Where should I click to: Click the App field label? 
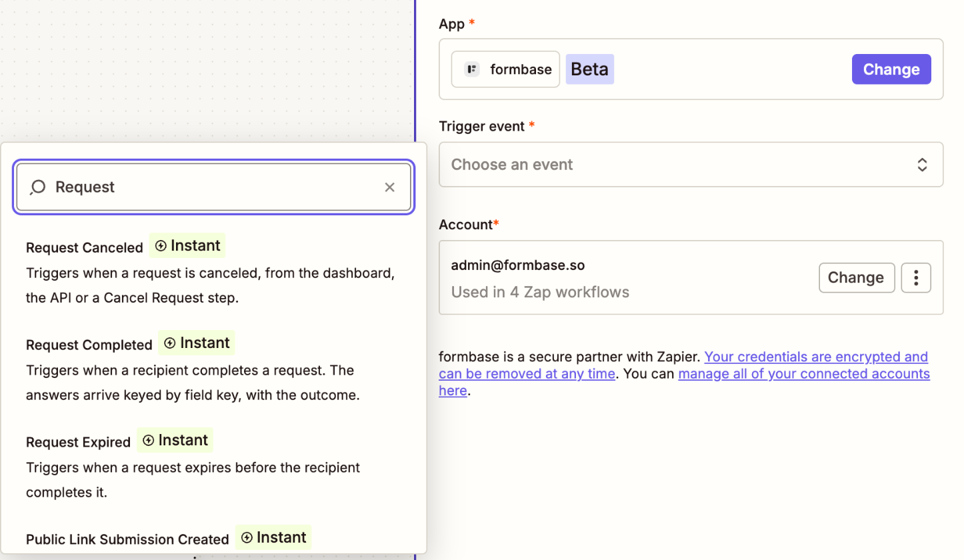[457, 24]
